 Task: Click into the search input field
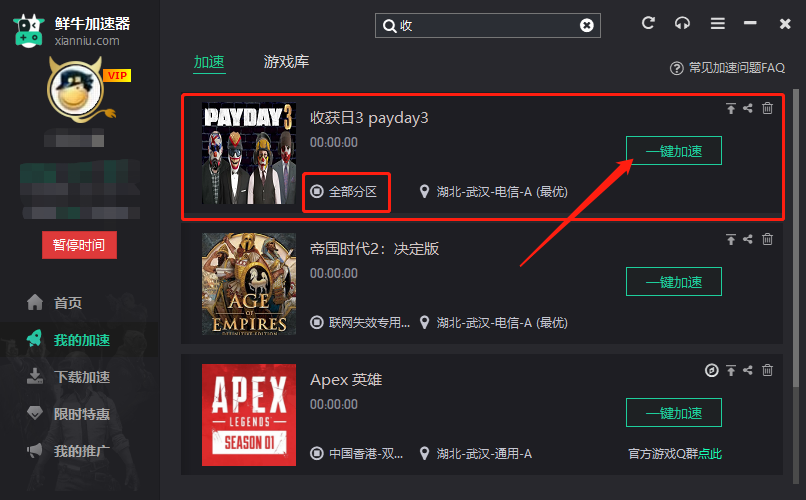tap(488, 26)
